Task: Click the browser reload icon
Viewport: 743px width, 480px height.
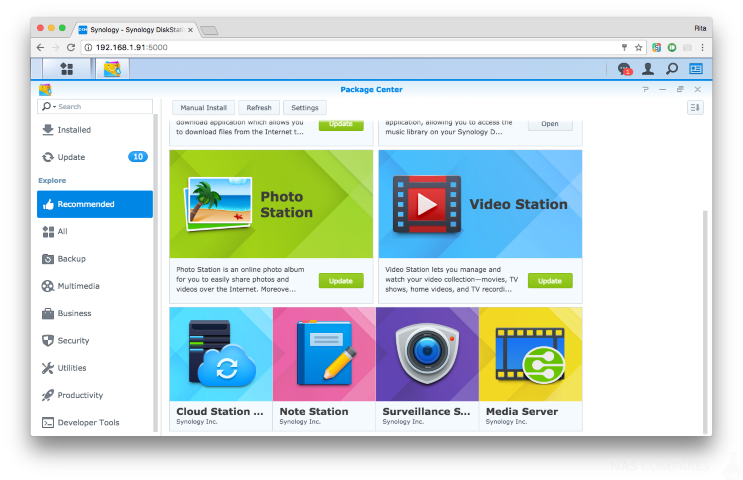Action: point(71,47)
